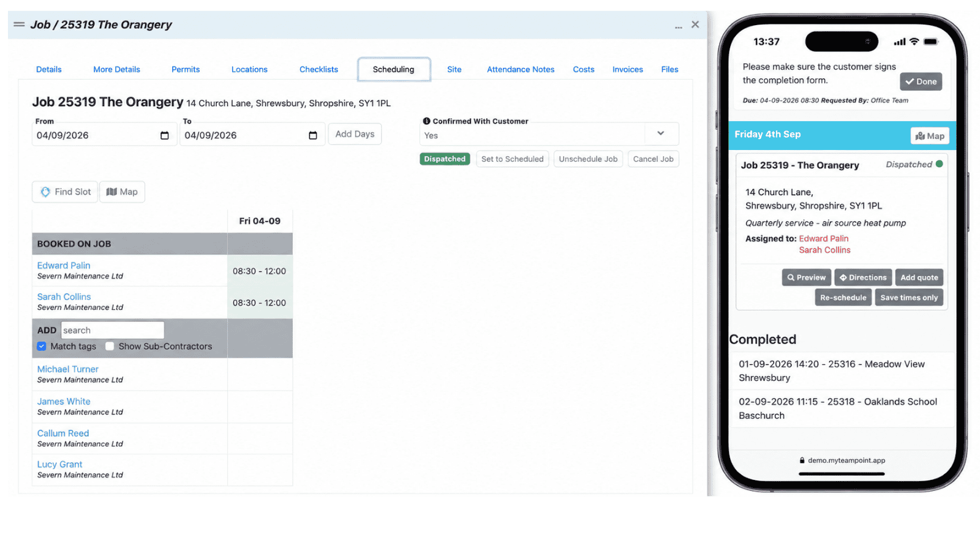Click the green Dispatched status badge
Screen dimensions: 980x551
[445, 159]
